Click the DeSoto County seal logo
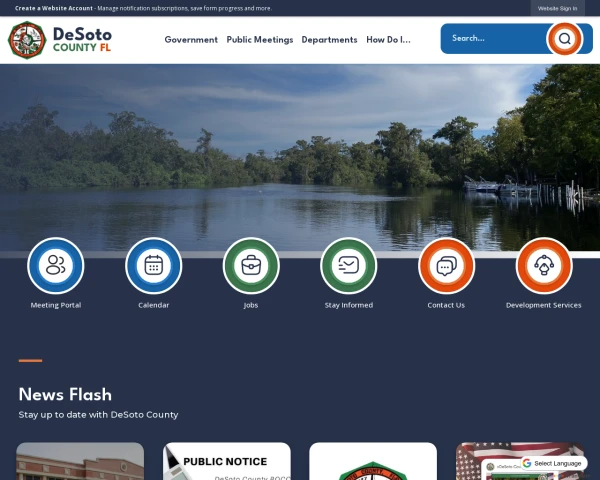This screenshot has height=480, width=600. point(27,40)
